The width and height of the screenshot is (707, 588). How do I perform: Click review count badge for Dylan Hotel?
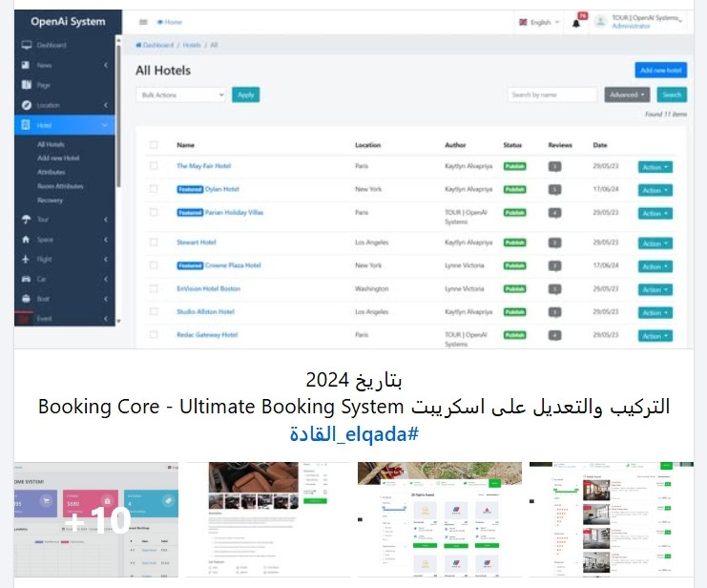point(555,190)
